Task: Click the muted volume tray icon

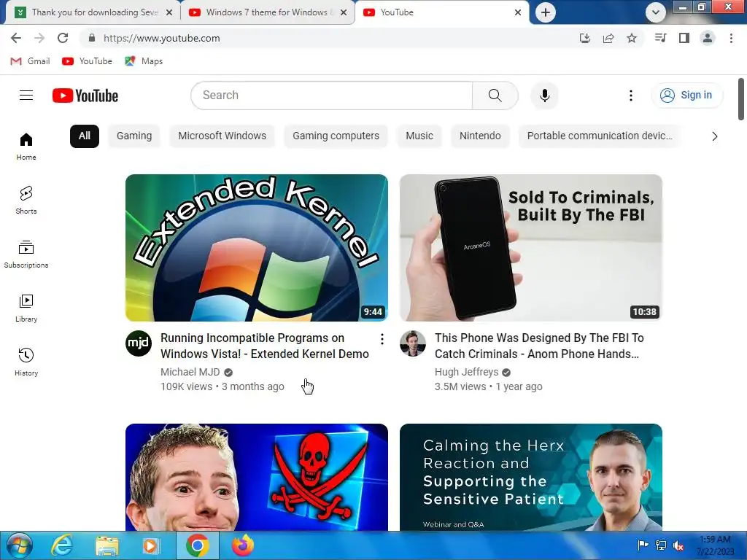Action: coord(678,545)
